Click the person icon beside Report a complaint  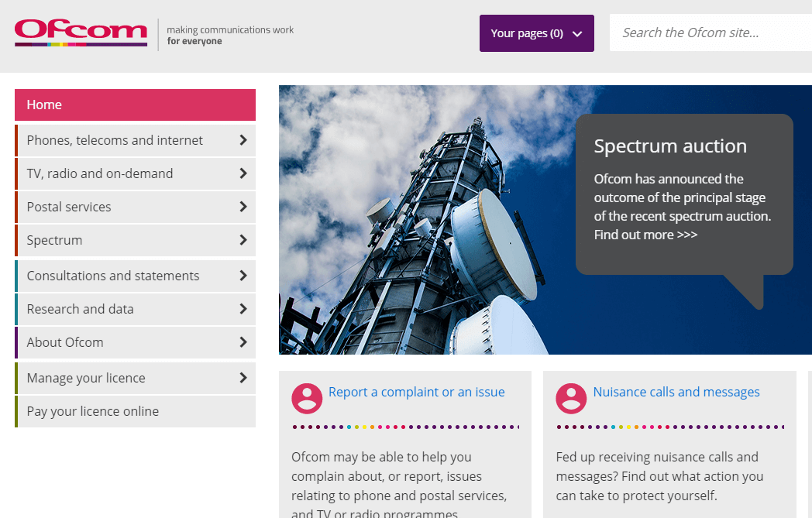[307, 398]
